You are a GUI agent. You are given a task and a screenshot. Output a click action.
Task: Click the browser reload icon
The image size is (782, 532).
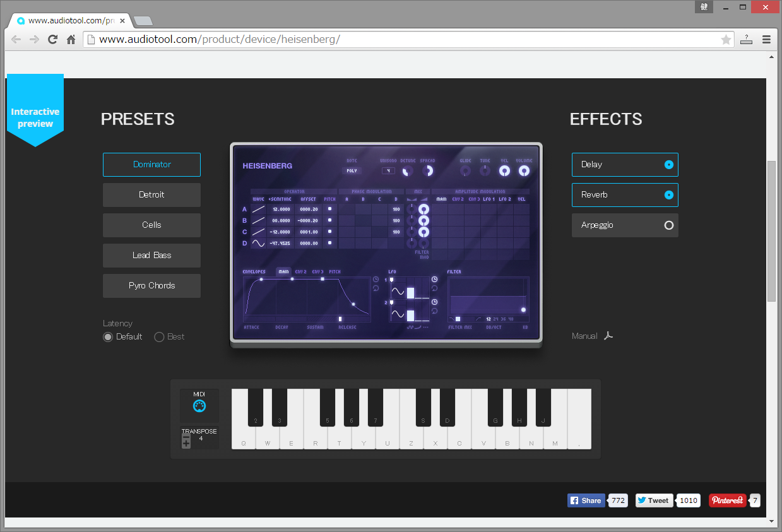[x=53, y=39]
